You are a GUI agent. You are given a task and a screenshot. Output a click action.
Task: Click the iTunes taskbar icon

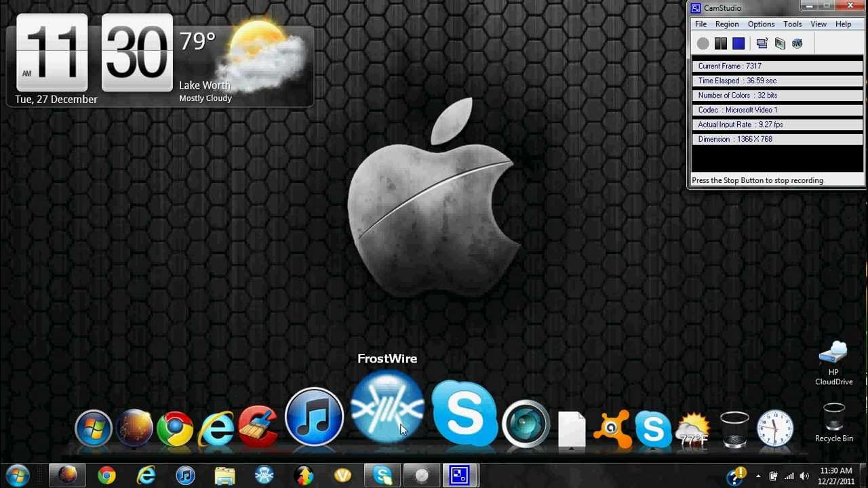185,476
